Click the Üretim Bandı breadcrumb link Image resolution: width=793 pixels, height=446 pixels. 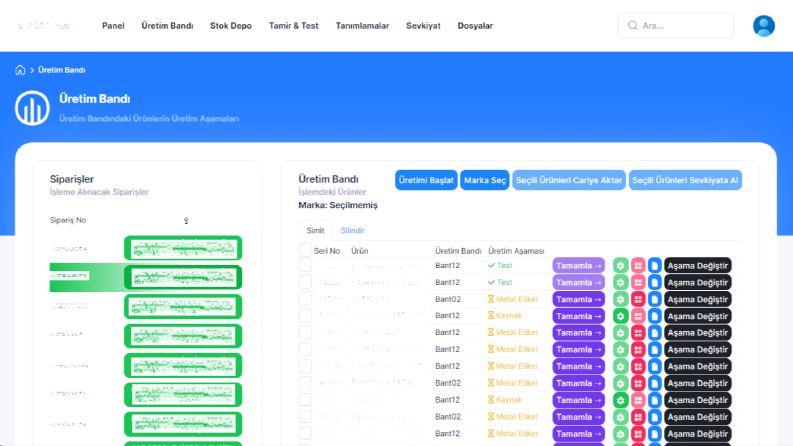point(62,70)
